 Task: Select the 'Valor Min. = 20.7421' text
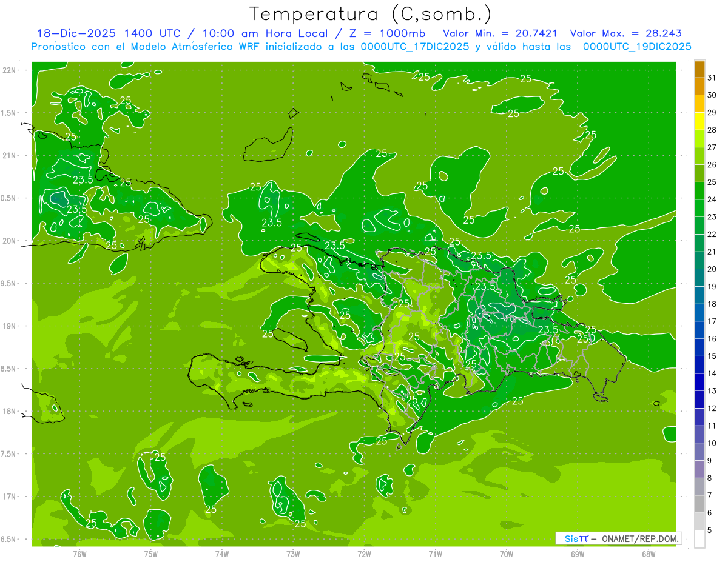pos(500,33)
